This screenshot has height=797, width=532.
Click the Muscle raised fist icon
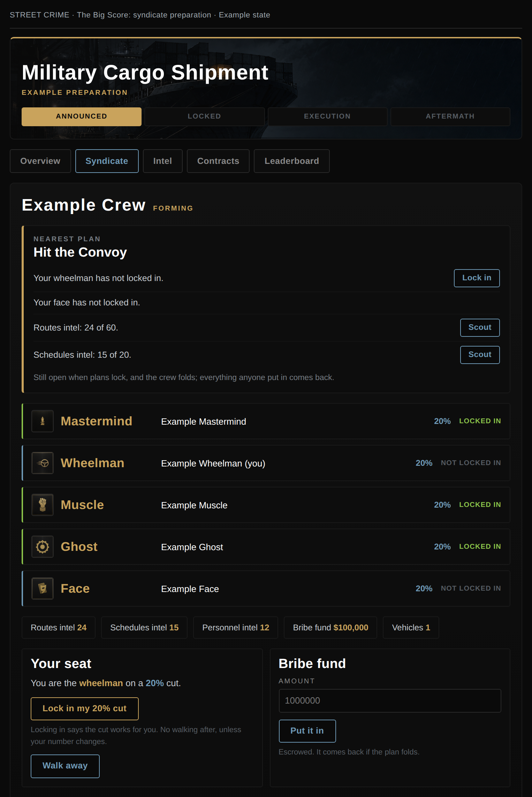43,505
